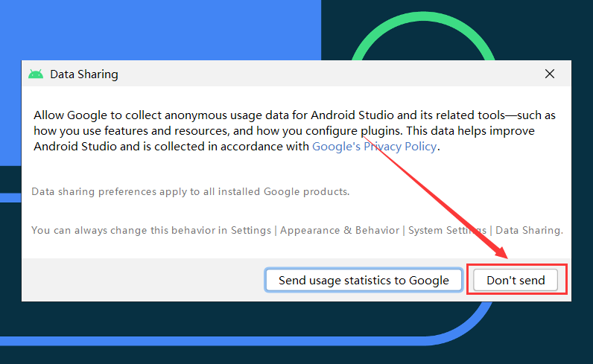Open Google's Privacy Policy link
The image size is (593, 364).
[x=375, y=147]
